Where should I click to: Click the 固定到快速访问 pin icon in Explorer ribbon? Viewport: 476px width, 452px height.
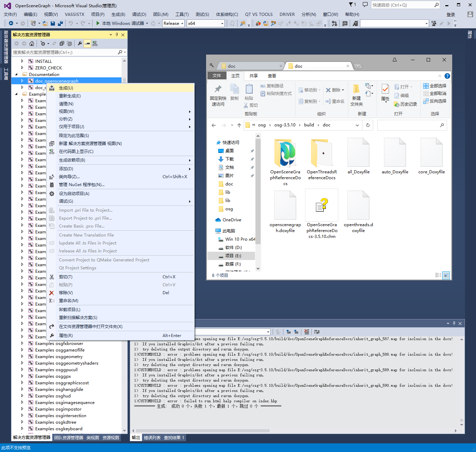218,89
